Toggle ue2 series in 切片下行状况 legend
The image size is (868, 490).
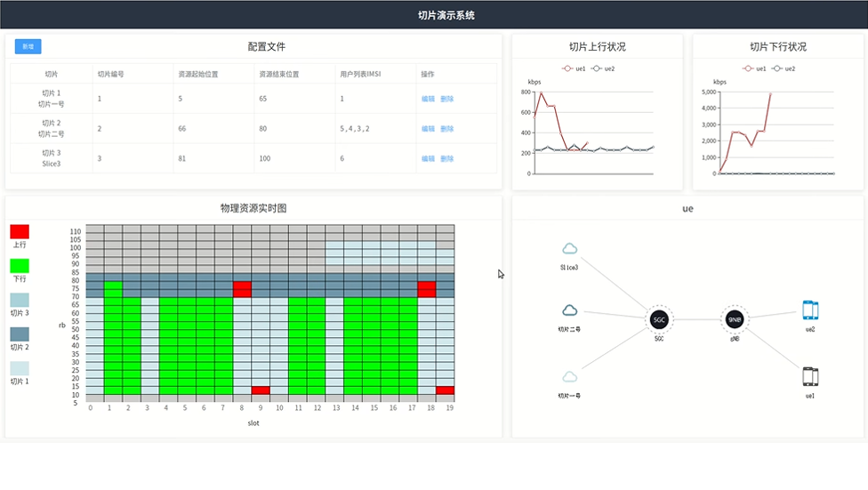[785, 68]
